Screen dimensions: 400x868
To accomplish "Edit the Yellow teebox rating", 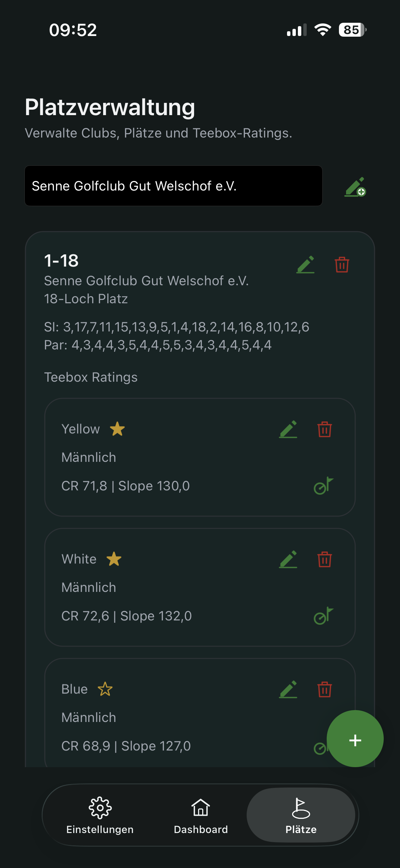I will pyautogui.click(x=288, y=429).
